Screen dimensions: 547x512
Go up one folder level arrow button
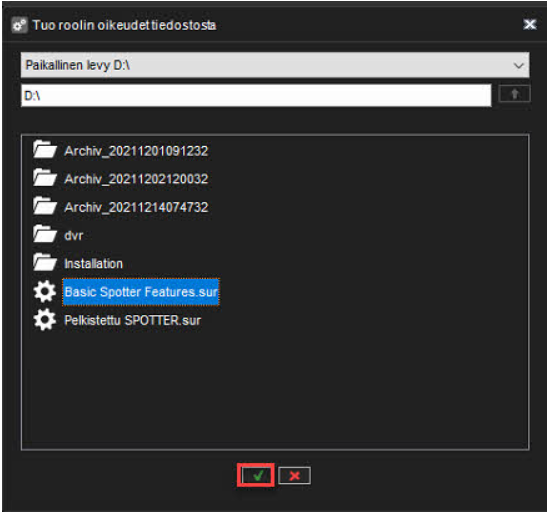pyautogui.click(x=515, y=94)
